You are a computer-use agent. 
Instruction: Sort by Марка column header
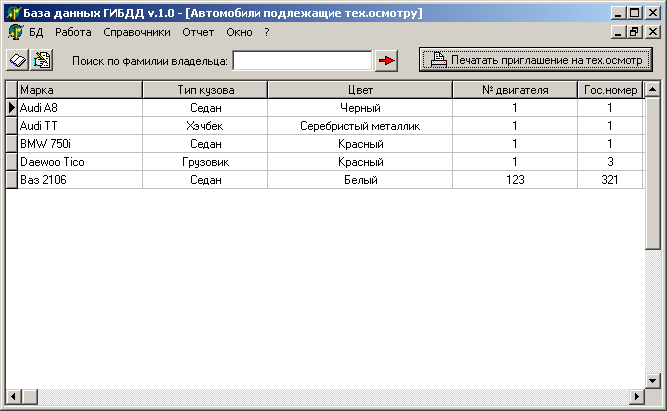[x=80, y=90]
